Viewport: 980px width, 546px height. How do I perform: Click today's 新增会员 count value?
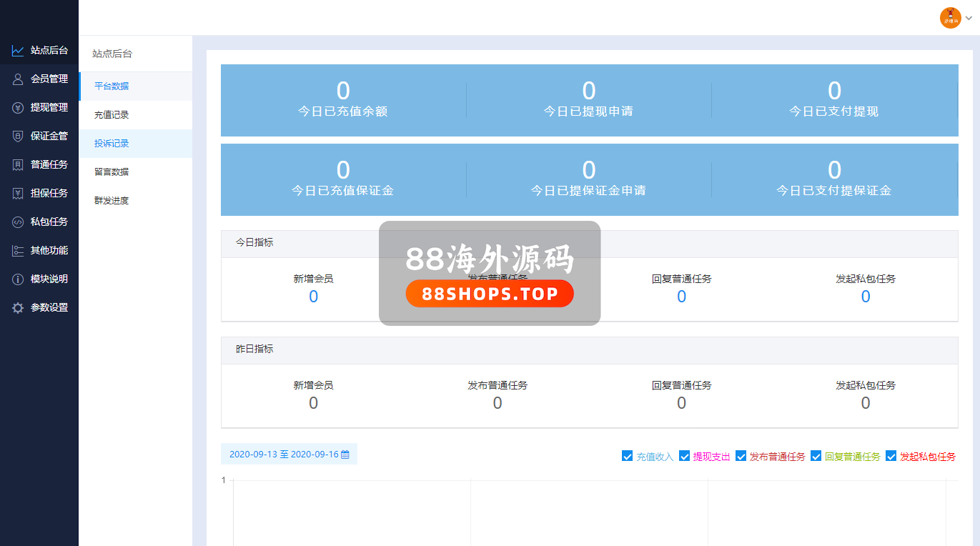(x=313, y=297)
